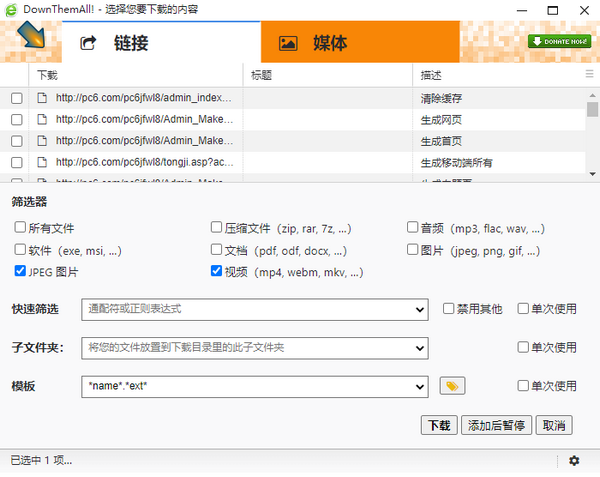The height and width of the screenshot is (477, 600).
Task: Toggle the 禁用其他 checkbox
Action: point(448,308)
